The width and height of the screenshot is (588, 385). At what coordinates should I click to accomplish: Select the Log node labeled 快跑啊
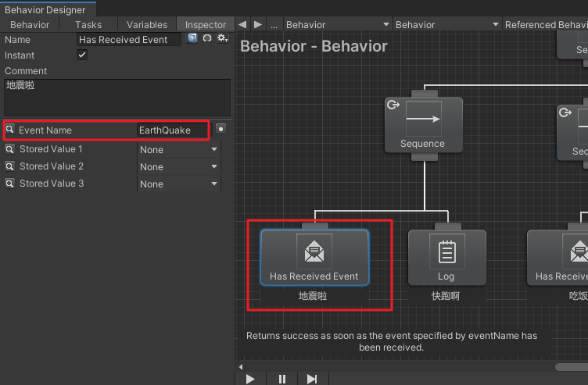tap(447, 258)
